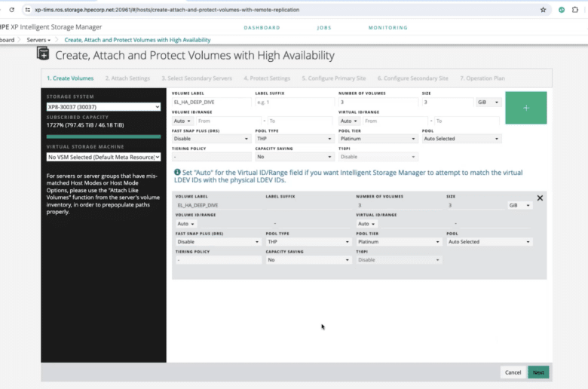Open the added row's Capacity Saving dropdown
This screenshot has width=588, height=389.
point(308,259)
